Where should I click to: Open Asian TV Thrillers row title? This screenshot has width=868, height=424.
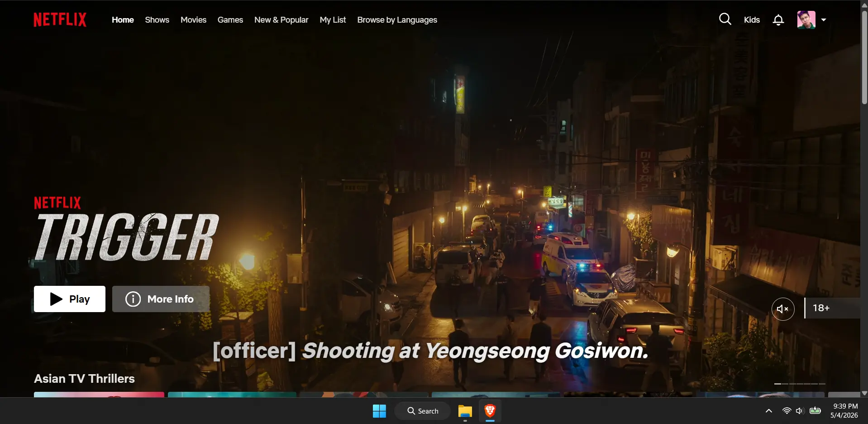click(84, 379)
